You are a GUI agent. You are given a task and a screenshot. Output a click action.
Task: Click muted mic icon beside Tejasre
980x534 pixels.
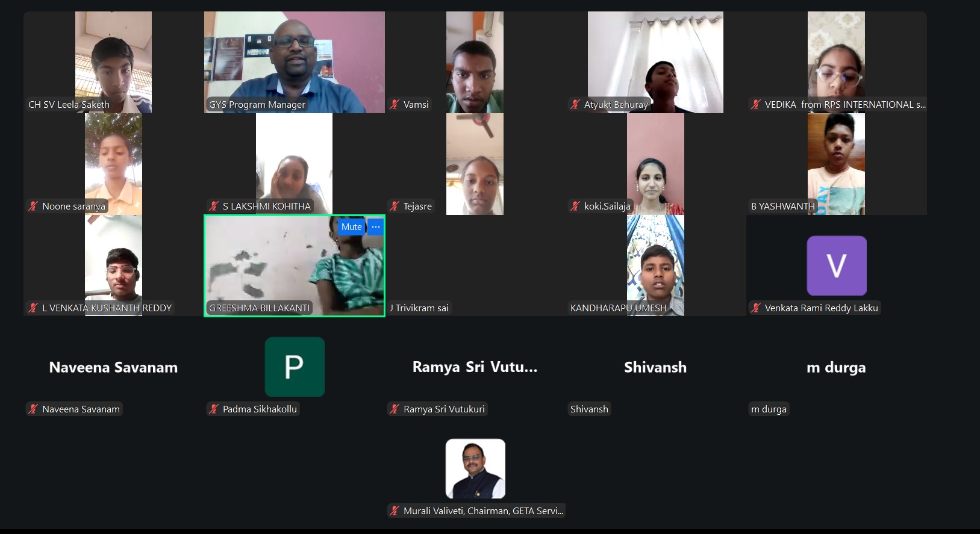pyautogui.click(x=395, y=206)
